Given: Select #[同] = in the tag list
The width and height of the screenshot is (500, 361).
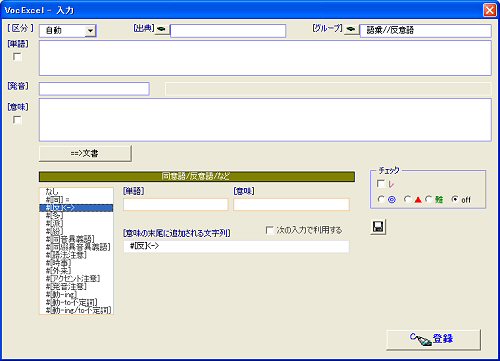Looking at the screenshot, I should [x=76, y=200].
